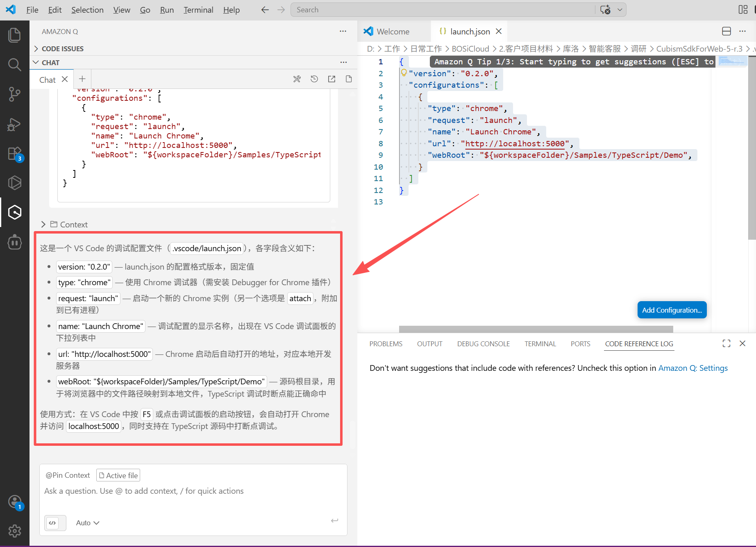Open the Accounts menu icon
Screen dimensions: 756x547
click(x=14, y=502)
